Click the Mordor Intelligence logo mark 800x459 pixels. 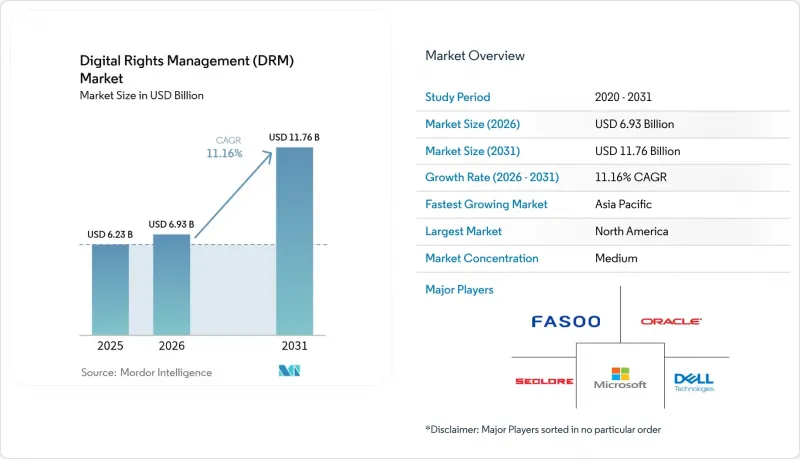pos(289,371)
